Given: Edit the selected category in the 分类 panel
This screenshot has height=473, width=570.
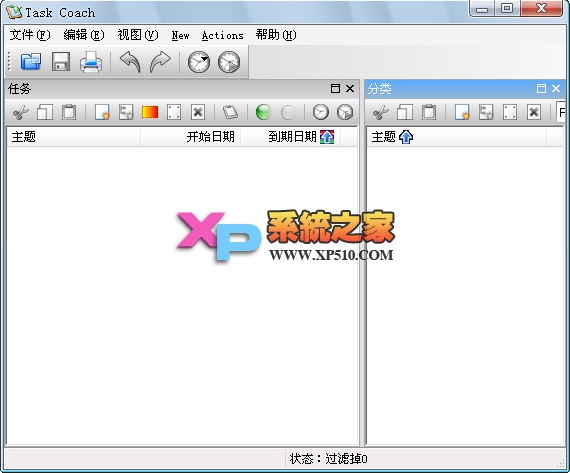Looking at the screenshot, I should pos(510,112).
